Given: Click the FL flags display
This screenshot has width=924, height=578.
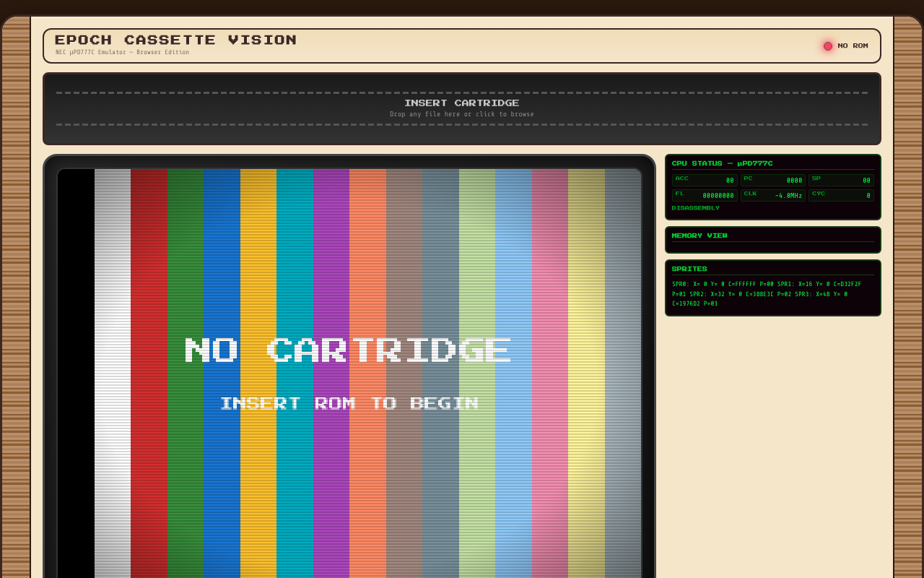Looking at the screenshot, I should pos(705,194).
